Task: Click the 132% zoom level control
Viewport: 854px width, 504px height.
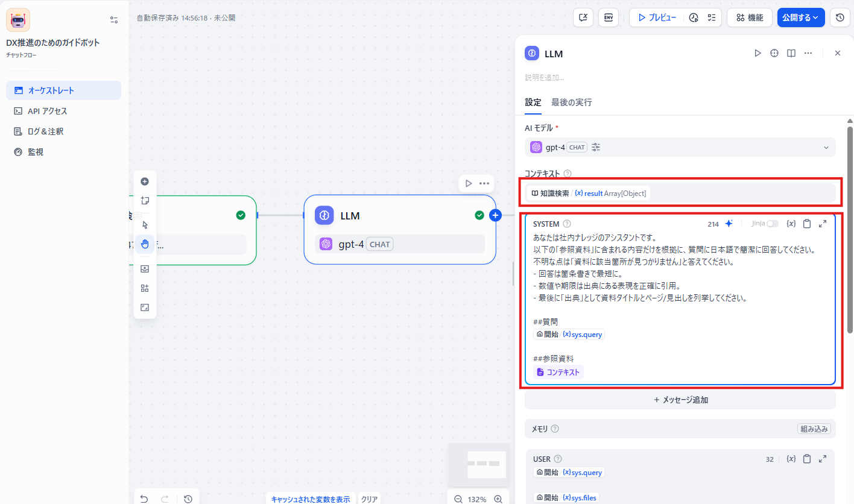Action: [x=476, y=499]
